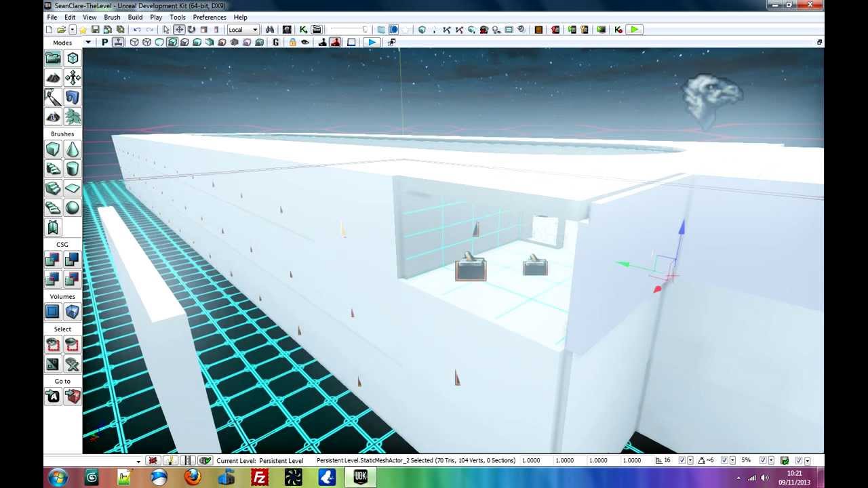Toggle viewport Realtime mode
868x488 pixels.
[x=118, y=43]
